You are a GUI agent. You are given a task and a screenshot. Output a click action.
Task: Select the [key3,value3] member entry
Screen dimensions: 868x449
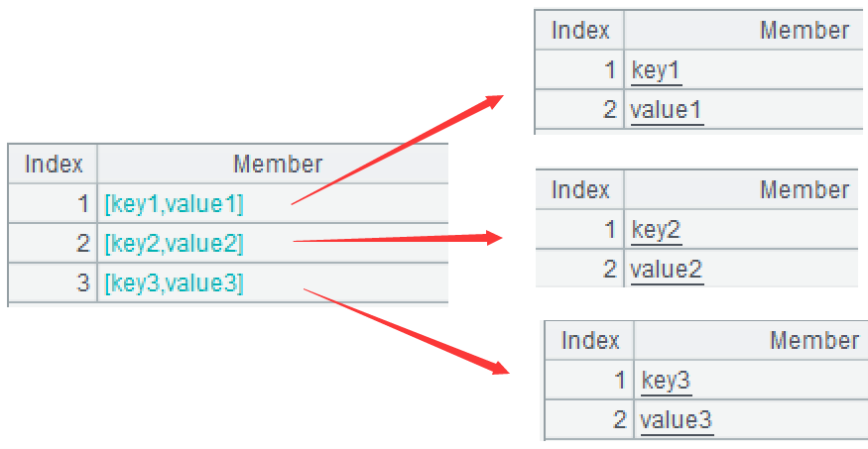(x=174, y=283)
